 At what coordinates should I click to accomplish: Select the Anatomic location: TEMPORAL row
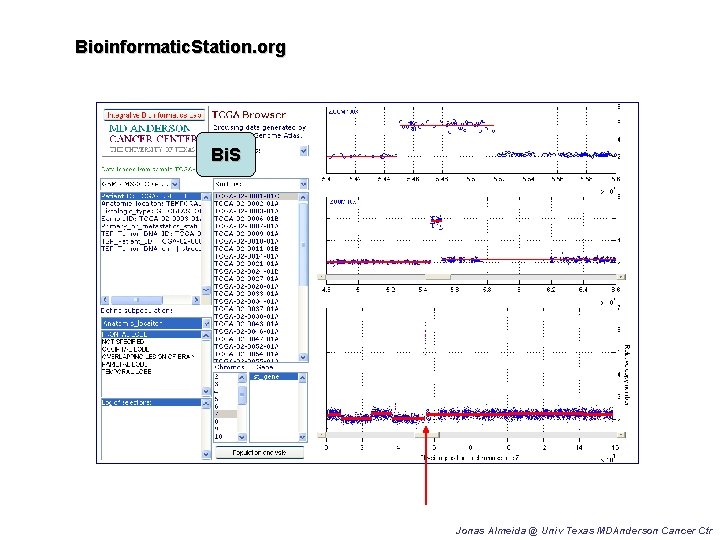[x=151, y=203]
